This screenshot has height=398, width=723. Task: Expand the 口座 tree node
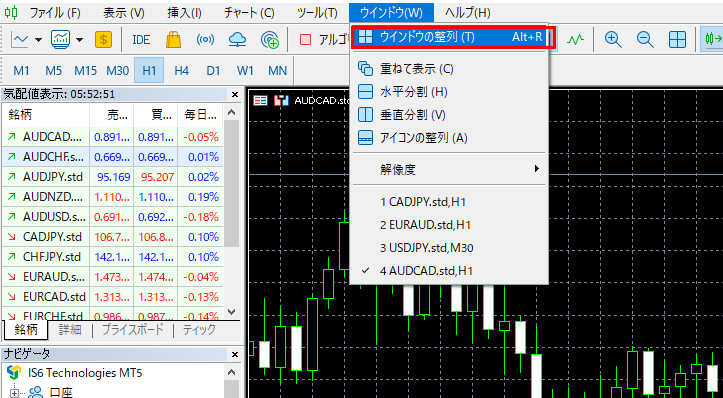click(15, 393)
